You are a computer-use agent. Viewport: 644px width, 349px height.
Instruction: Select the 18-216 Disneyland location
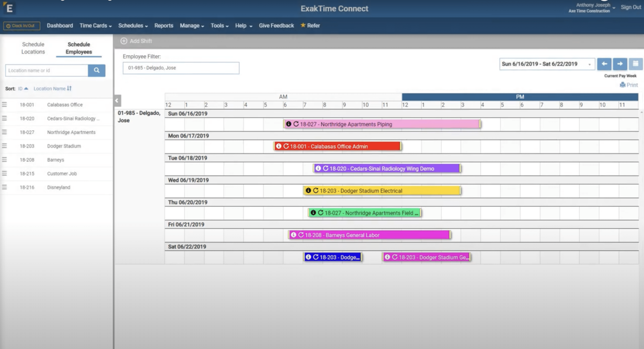[x=57, y=187]
